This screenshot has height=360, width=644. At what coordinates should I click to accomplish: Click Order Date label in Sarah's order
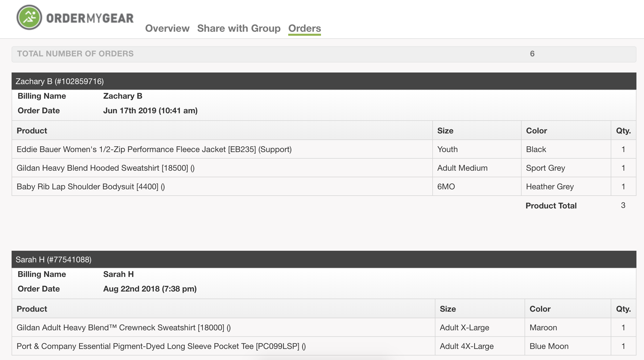[x=39, y=289]
